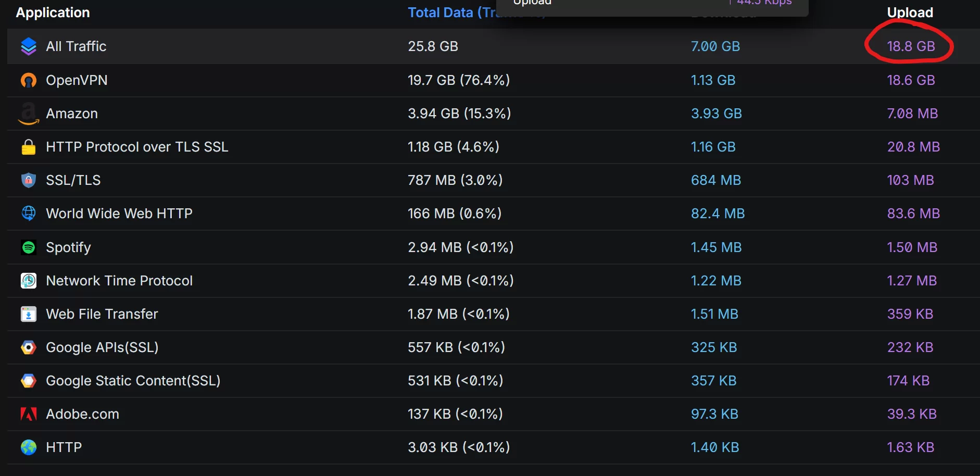This screenshot has height=476, width=980.
Task: Click the Google APIs(SSL) icon
Action: click(29, 347)
